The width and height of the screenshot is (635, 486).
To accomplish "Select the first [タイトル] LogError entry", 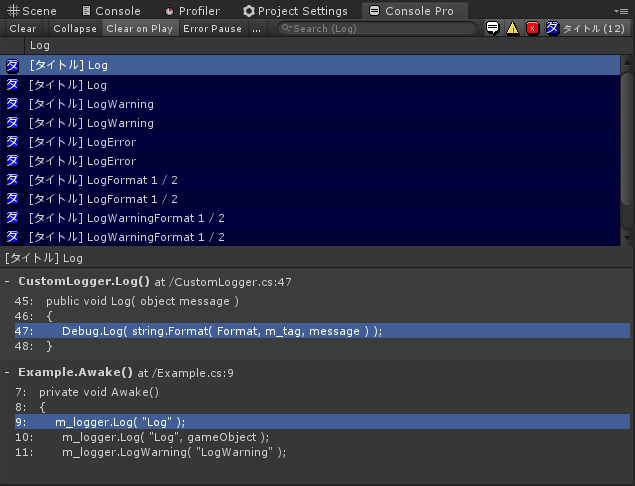I will tap(310, 142).
